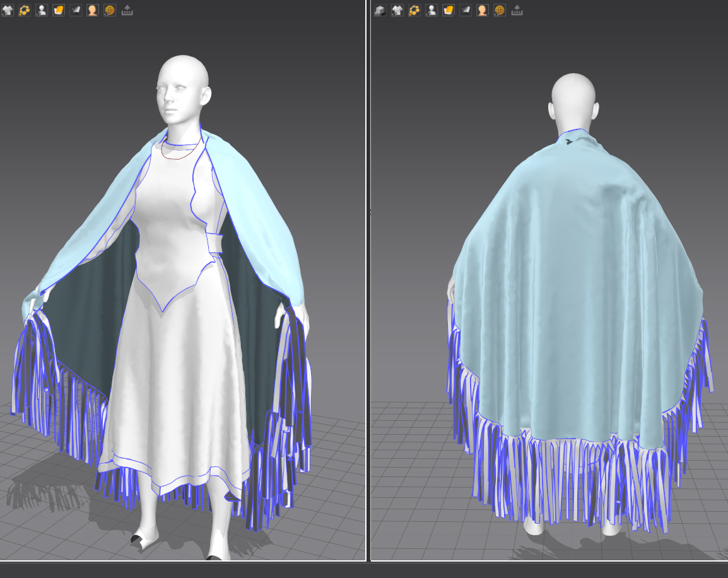Image resolution: width=728 pixels, height=578 pixels.
Task: Click orange arrangement points icon in right viewport
Action: click(x=414, y=10)
